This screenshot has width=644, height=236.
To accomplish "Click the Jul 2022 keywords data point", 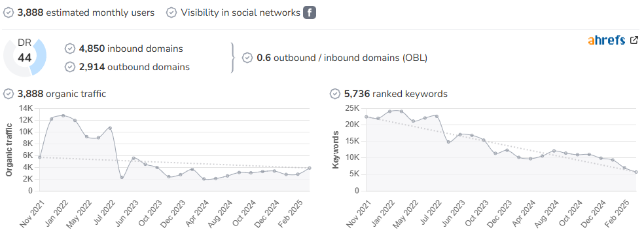I will (x=437, y=116).
